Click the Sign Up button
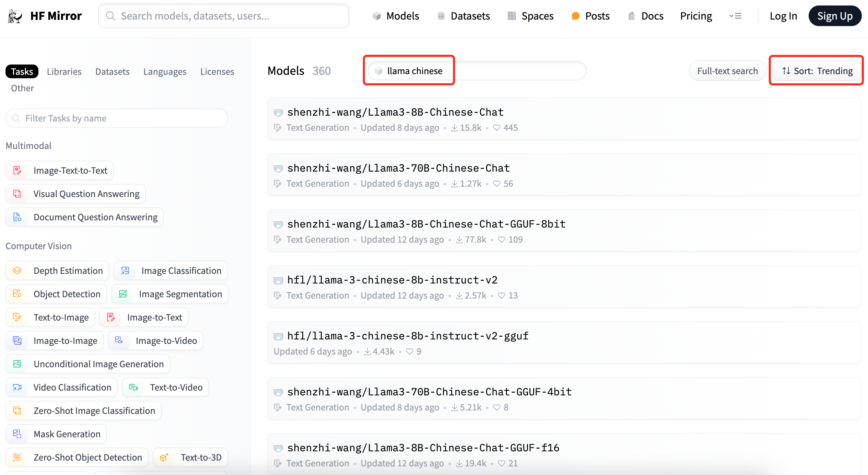Image resolution: width=868 pixels, height=475 pixels. click(x=833, y=16)
